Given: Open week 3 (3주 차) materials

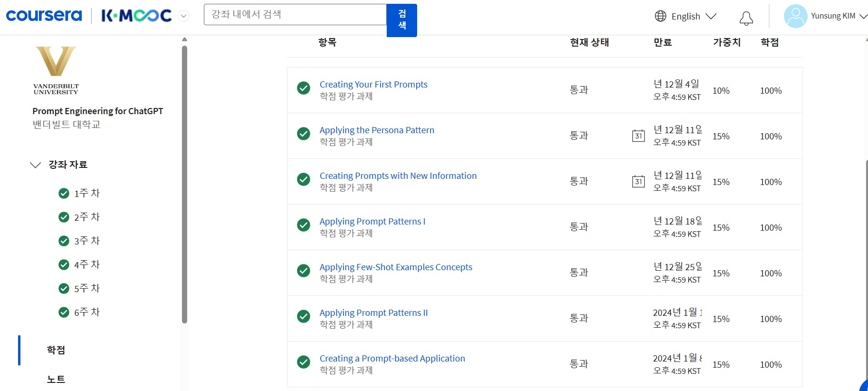Looking at the screenshot, I should [x=86, y=241].
